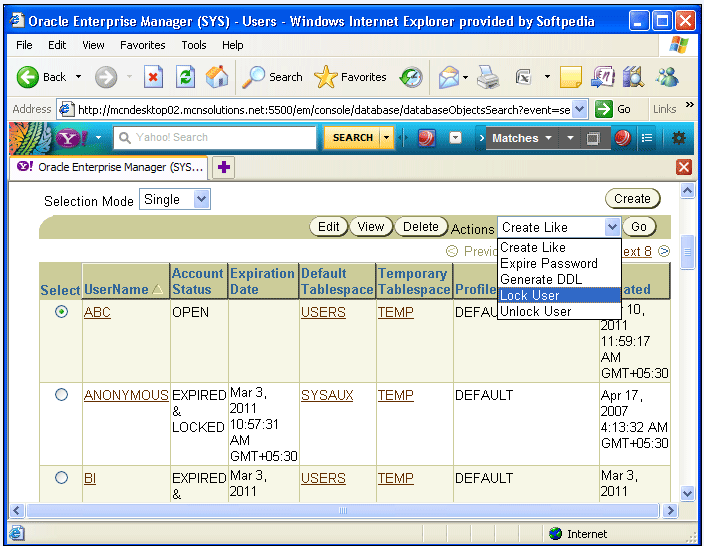
Task: Open the View menu
Action: [x=93, y=45]
